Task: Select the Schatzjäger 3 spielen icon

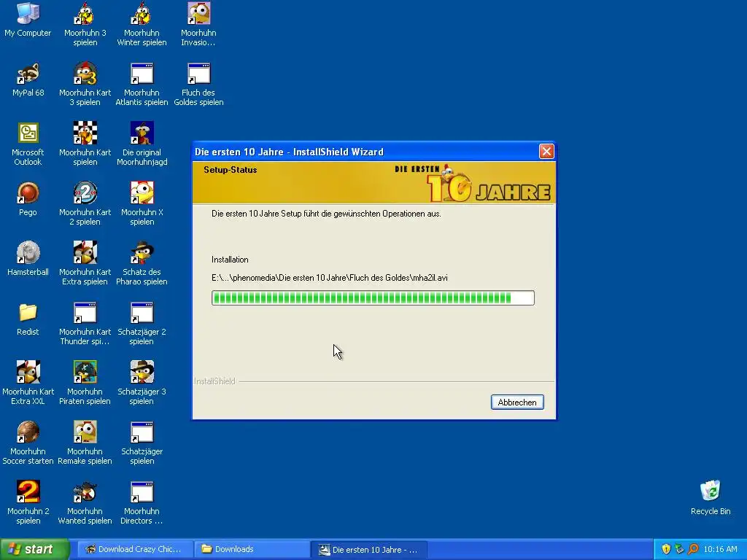Action: point(142,384)
